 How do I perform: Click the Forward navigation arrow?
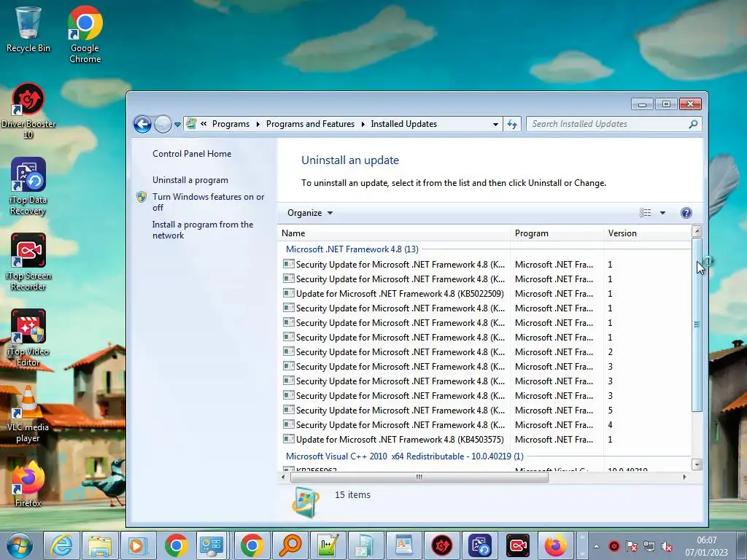click(163, 124)
